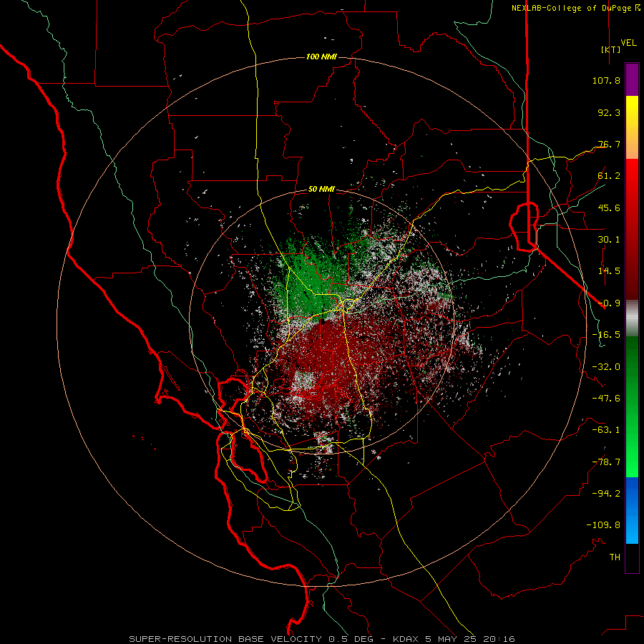
Task: Click the 92.3 value on the velocity scale
Action: tap(609, 112)
